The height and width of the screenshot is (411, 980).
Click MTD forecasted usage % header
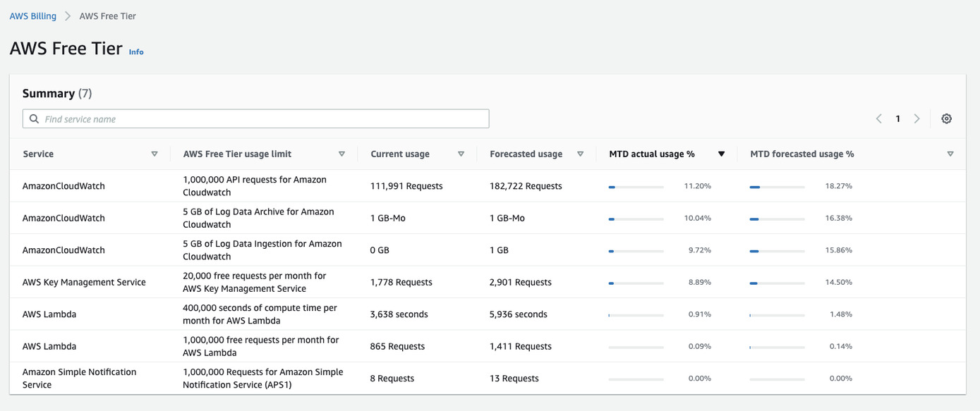(802, 154)
